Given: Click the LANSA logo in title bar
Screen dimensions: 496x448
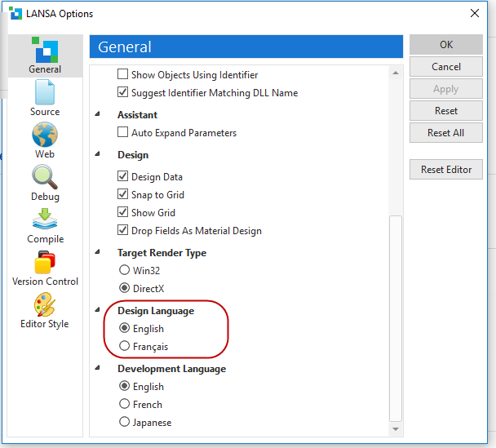Looking at the screenshot, I should point(15,13).
